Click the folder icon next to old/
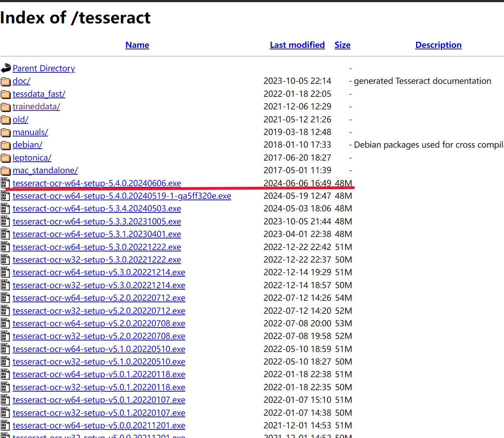The height and width of the screenshot is (438, 504). (6, 120)
